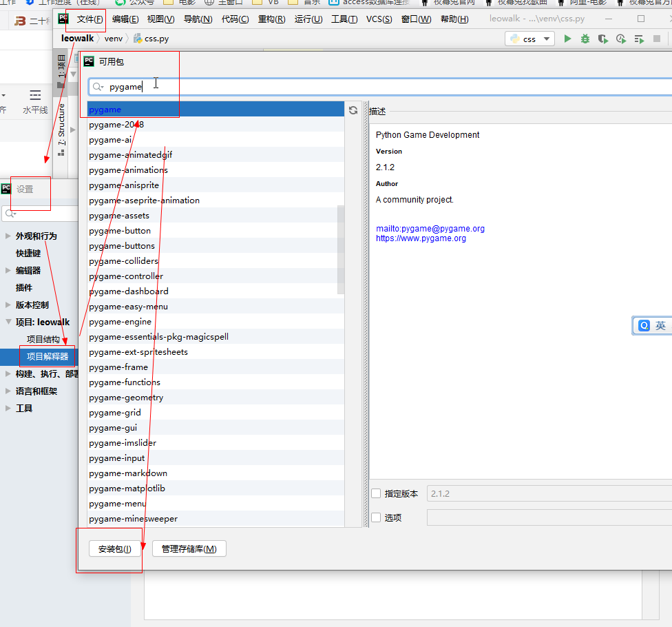Click the 管理存储库(M) button
The height and width of the screenshot is (627, 672).
[189, 548]
